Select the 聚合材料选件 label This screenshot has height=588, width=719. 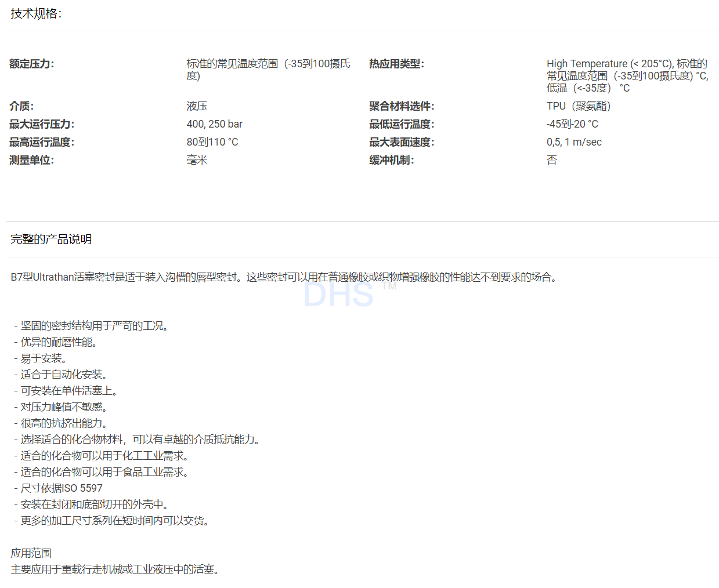(x=402, y=106)
